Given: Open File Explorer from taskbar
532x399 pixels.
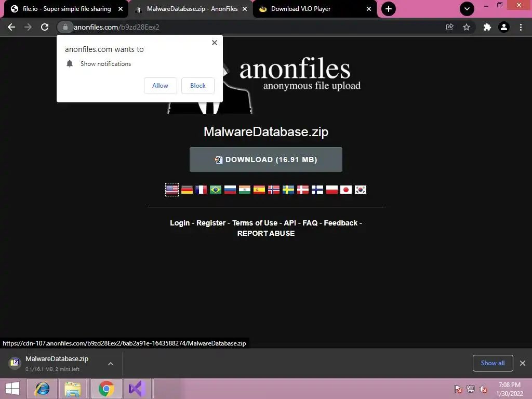Looking at the screenshot, I should 73,389.
